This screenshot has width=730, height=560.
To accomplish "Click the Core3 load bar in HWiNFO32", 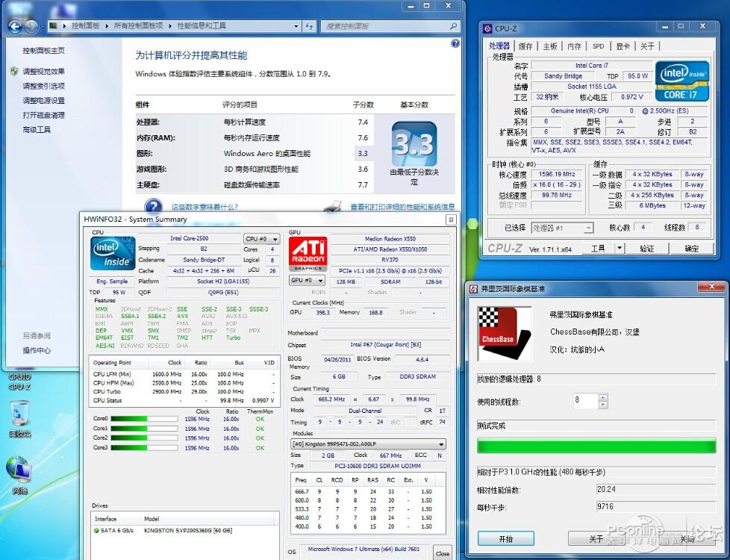I will point(144,448).
